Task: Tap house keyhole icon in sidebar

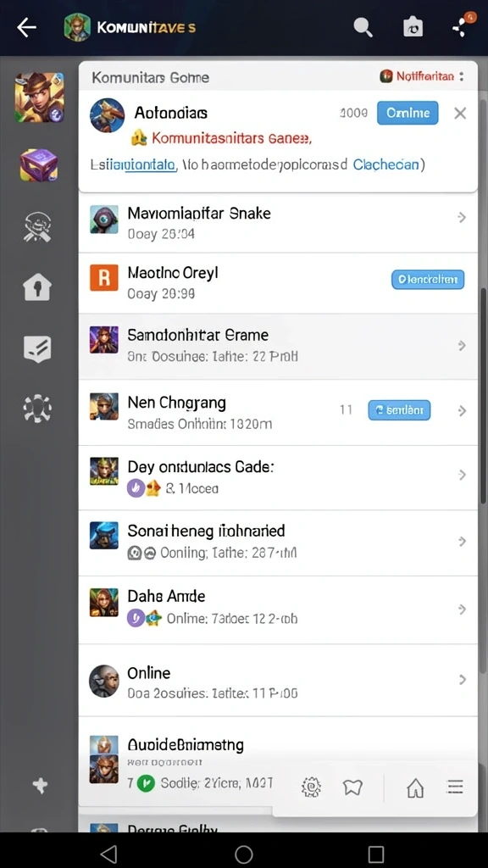Action: pos(37,287)
